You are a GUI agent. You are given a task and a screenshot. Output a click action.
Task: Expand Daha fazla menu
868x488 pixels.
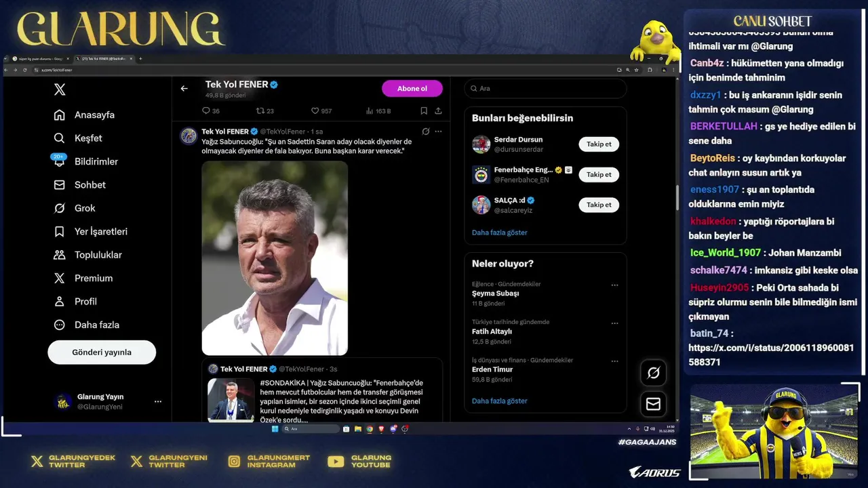87,325
